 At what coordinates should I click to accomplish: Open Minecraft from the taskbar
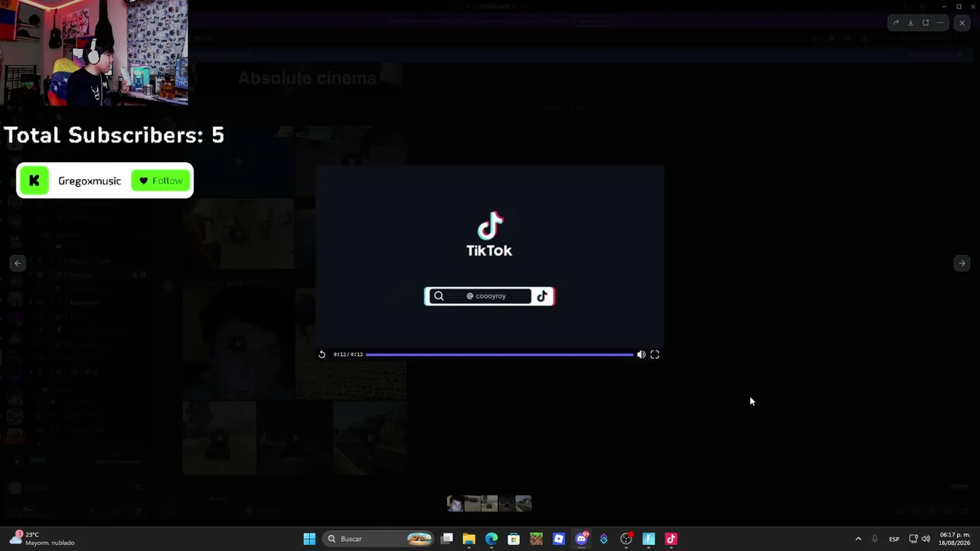[x=536, y=539]
